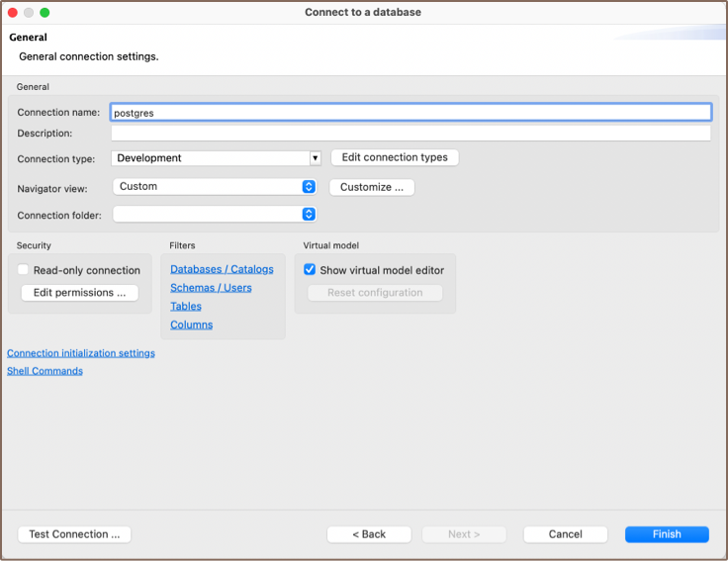Image resolution: width=728 pixels, height=561 pixels.
Task: Click the Columns filter link
Action: pos(191,325)
